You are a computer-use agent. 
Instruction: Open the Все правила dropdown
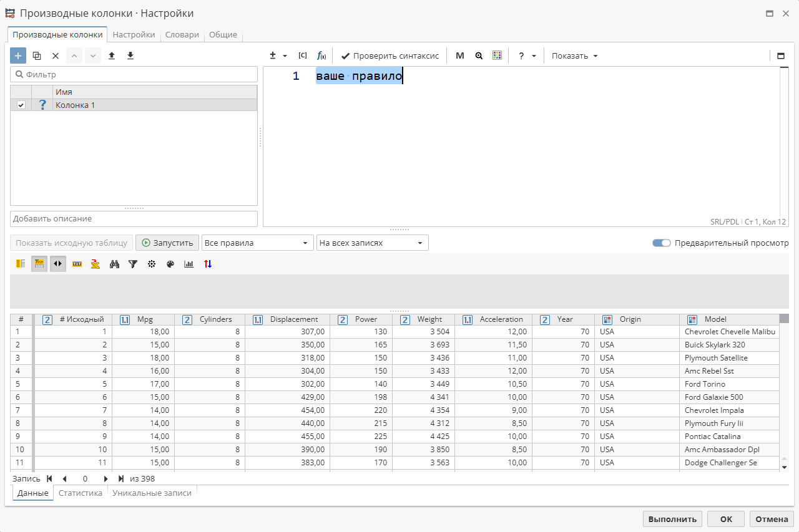(x=256, y=243)
